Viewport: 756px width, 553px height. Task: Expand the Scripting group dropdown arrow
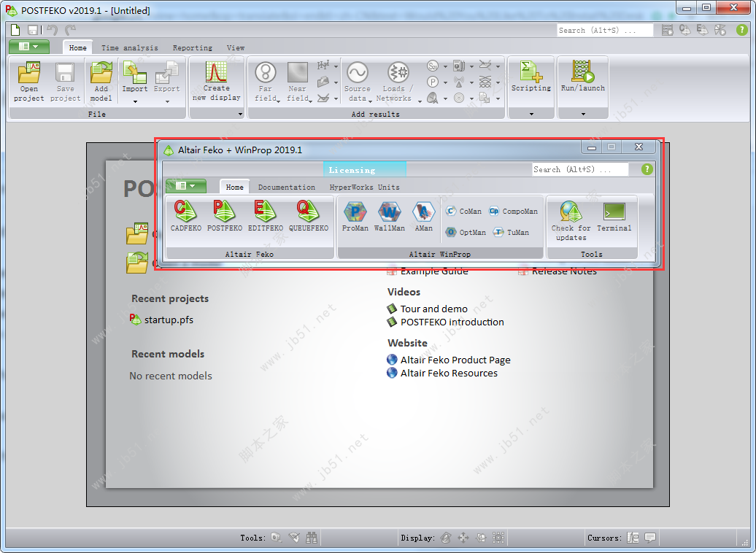531,115
